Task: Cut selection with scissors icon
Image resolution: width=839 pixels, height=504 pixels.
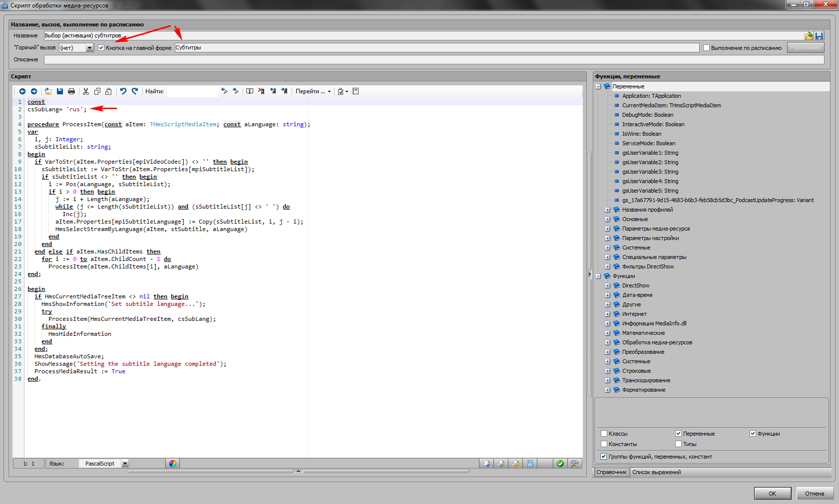Action: 86,91
